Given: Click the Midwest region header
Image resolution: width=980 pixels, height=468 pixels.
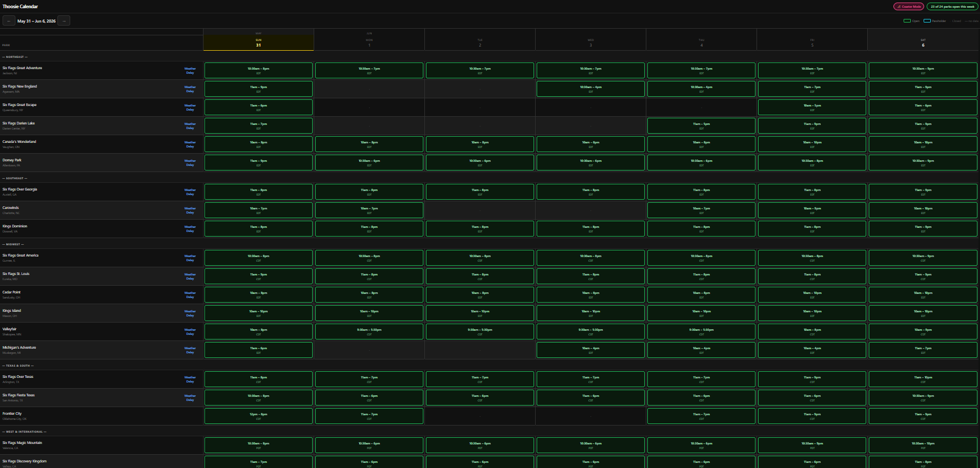Looking at the screenshot, I should (13, 244).
